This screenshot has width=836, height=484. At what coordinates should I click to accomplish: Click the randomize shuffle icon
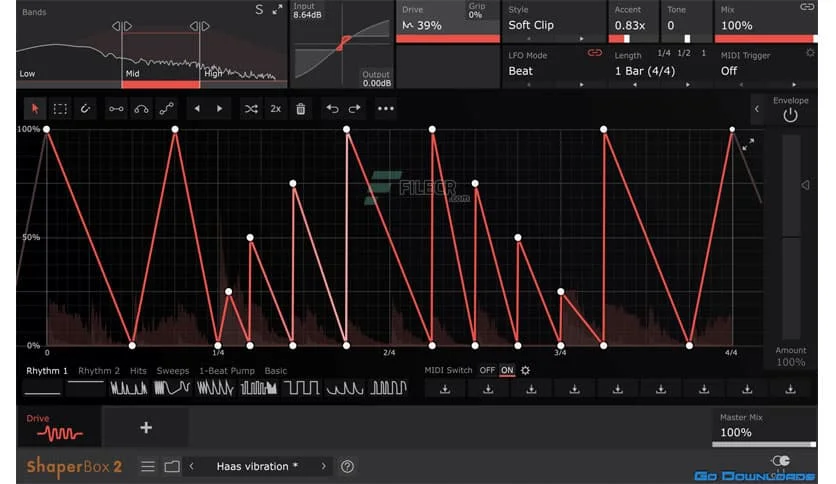pos(251,108)
